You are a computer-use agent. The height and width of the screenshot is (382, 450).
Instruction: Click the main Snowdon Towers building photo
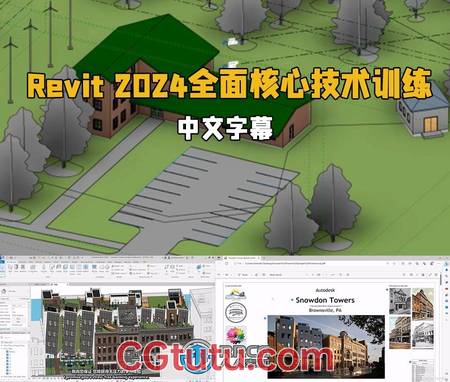(x=326, y=347)
